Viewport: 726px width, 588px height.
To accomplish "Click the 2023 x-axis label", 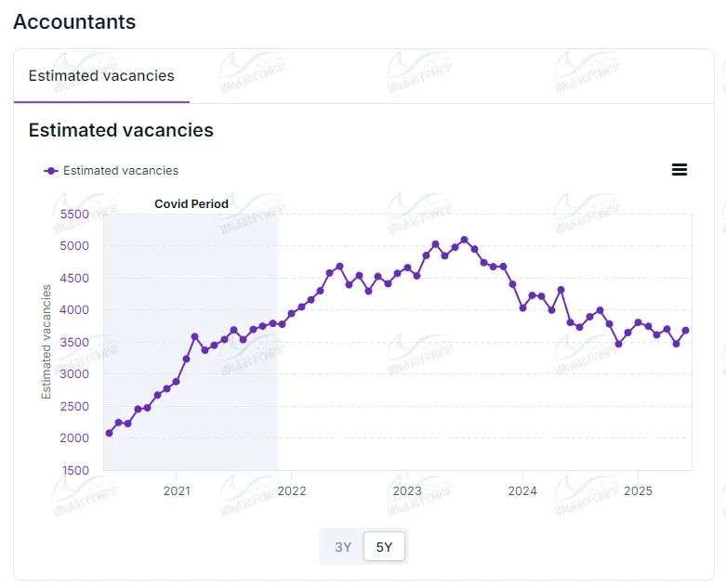I will [x=407, y=490].
